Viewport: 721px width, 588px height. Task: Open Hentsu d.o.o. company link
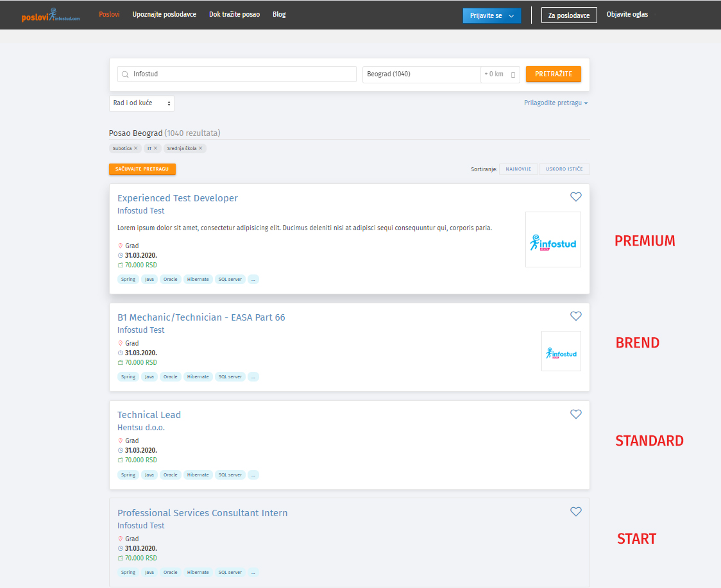[140, 428]
